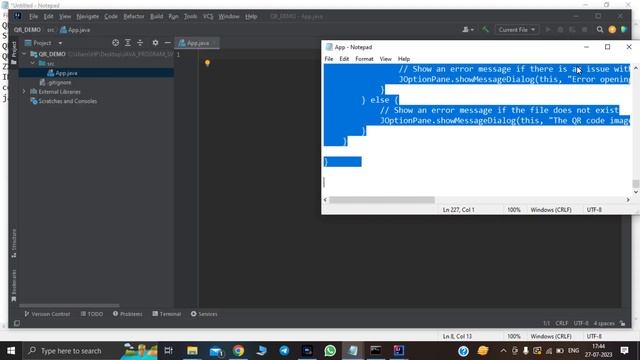This screenshot has width=640, height=360.
Task: Open IntelliJ IDEA taskbar icon
Action: [399, 351]
